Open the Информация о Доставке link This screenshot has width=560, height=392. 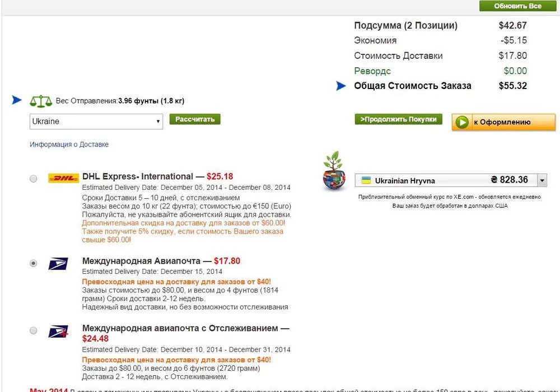(x=69, y=144)
